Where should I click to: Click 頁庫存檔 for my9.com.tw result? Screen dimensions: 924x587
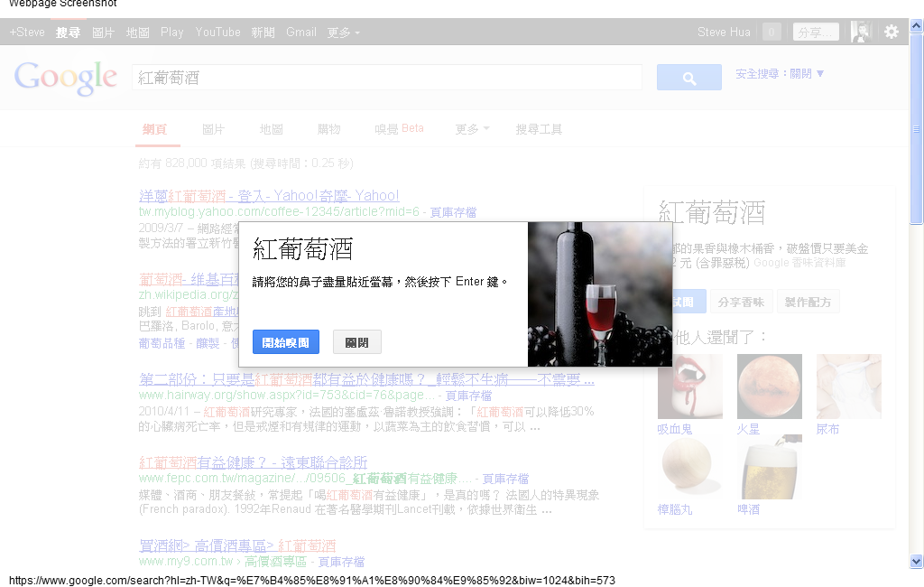pos(341,563)
